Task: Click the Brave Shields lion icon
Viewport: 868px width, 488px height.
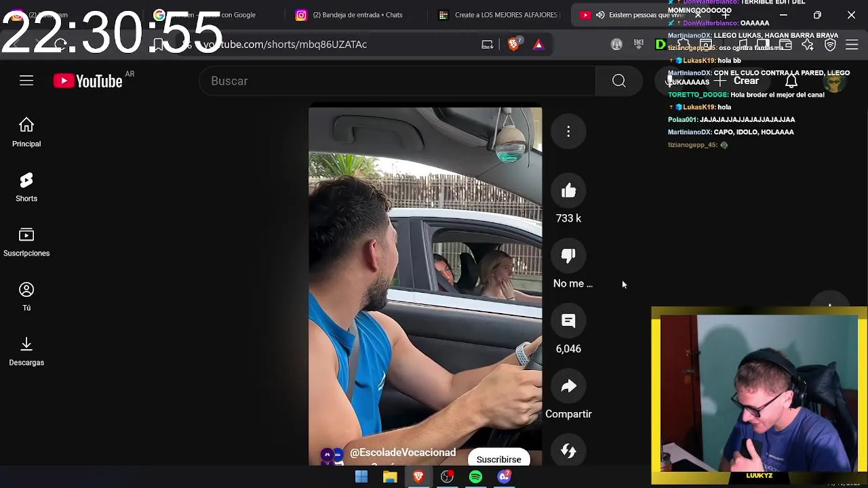Action: point(513,44)
